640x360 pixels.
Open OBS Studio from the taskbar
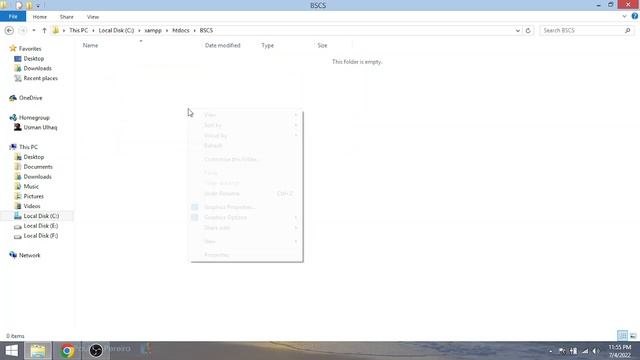click(x=96, y=351)
